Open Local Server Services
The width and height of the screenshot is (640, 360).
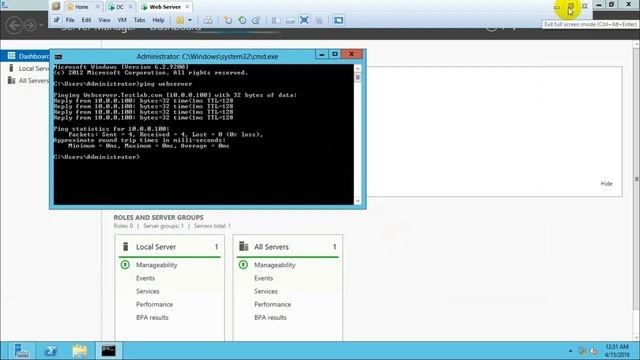click(148, 291)
